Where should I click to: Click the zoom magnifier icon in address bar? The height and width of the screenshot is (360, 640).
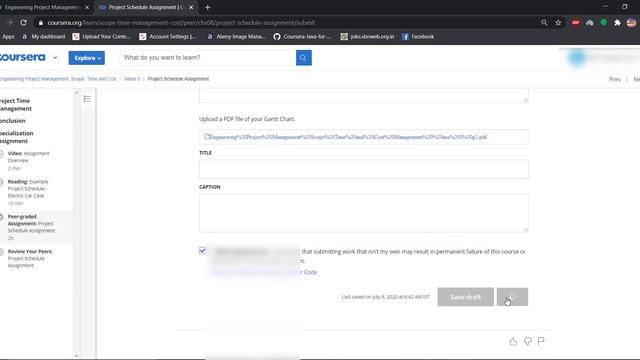point(544,23)
